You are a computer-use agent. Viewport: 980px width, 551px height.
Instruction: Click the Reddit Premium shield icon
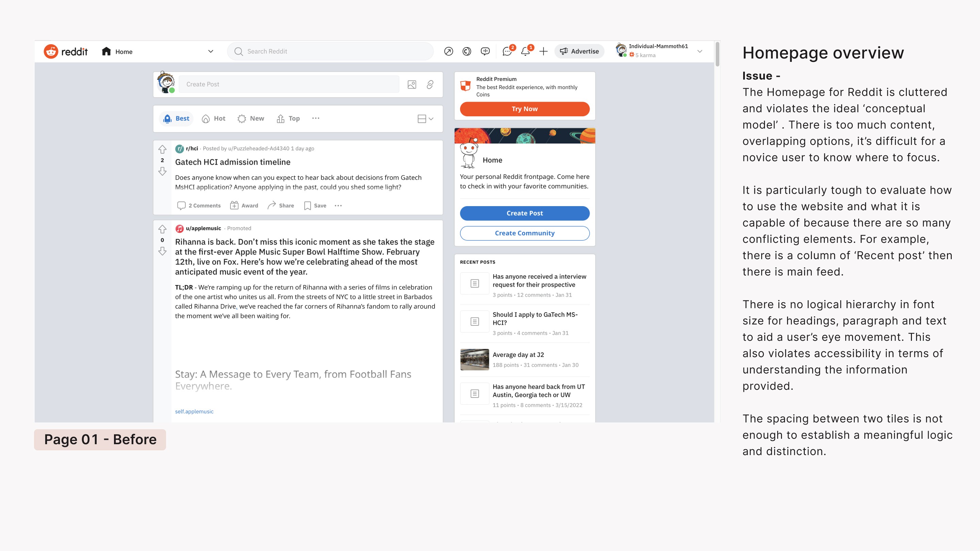point(465,86)
